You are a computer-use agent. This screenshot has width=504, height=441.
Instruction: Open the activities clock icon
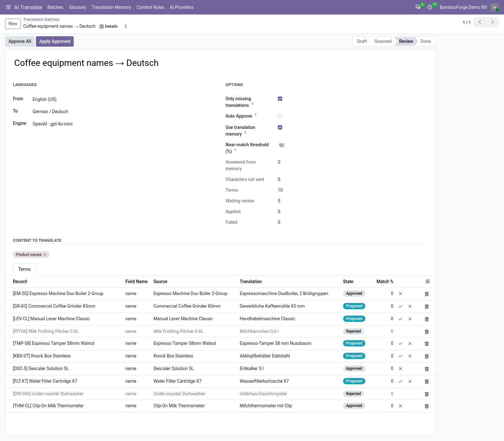[430, 7]
